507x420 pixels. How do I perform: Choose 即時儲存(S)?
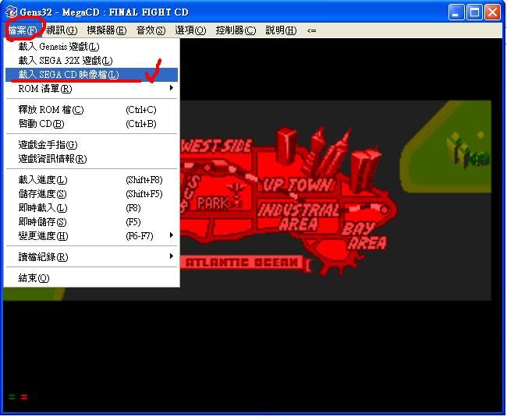(91, 222)
